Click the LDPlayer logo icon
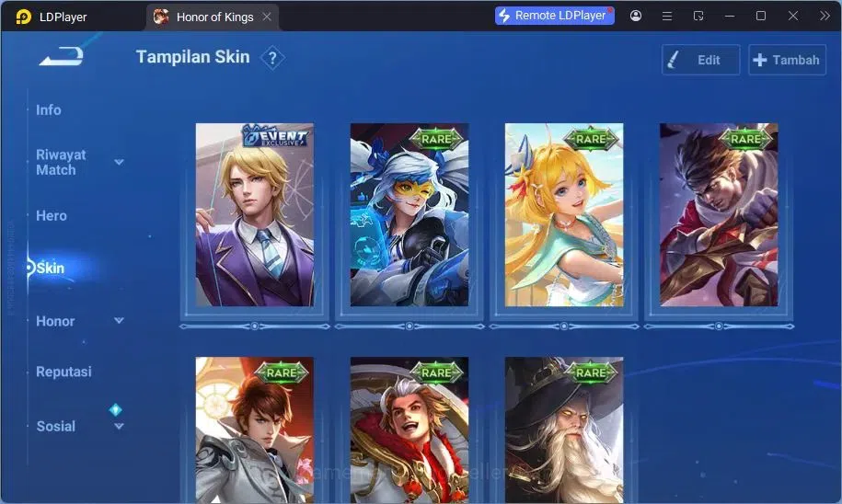This screenshot has width=842, height=504. coord(23,17)
